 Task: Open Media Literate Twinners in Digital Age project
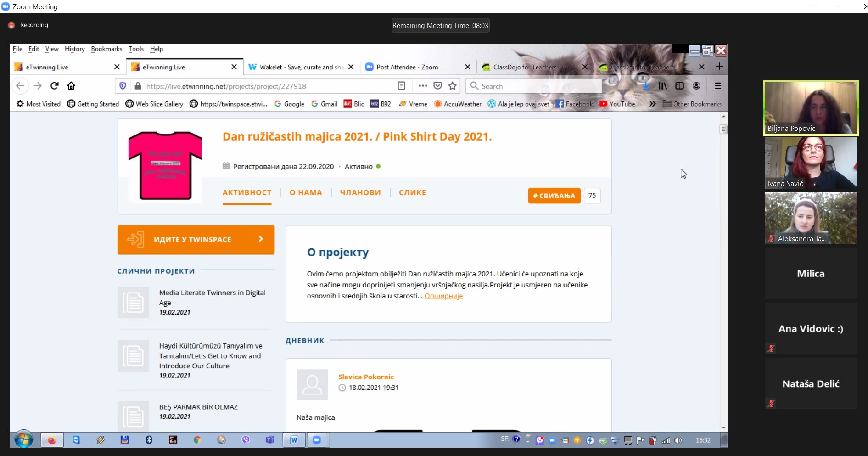(x=212, y=298)
